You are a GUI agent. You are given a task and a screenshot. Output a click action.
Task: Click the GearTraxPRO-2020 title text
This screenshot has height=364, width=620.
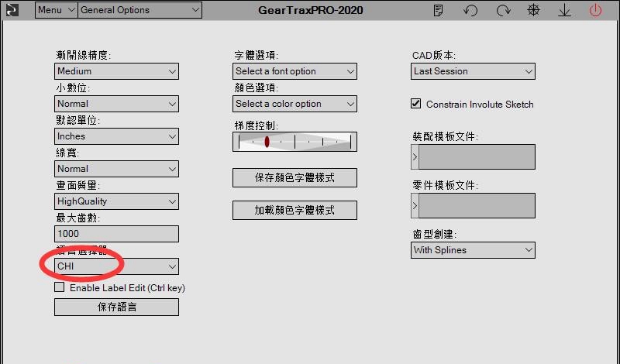pyautogui.click(x=311, y=10)
